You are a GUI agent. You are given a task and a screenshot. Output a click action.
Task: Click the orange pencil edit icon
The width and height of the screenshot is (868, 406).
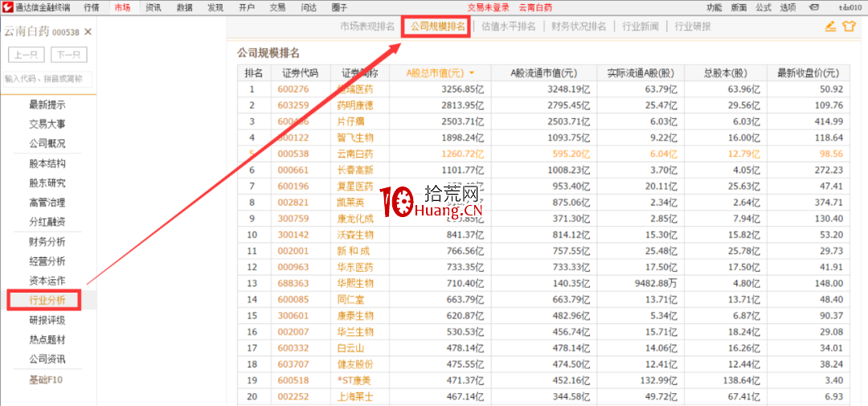click(829, 26)
